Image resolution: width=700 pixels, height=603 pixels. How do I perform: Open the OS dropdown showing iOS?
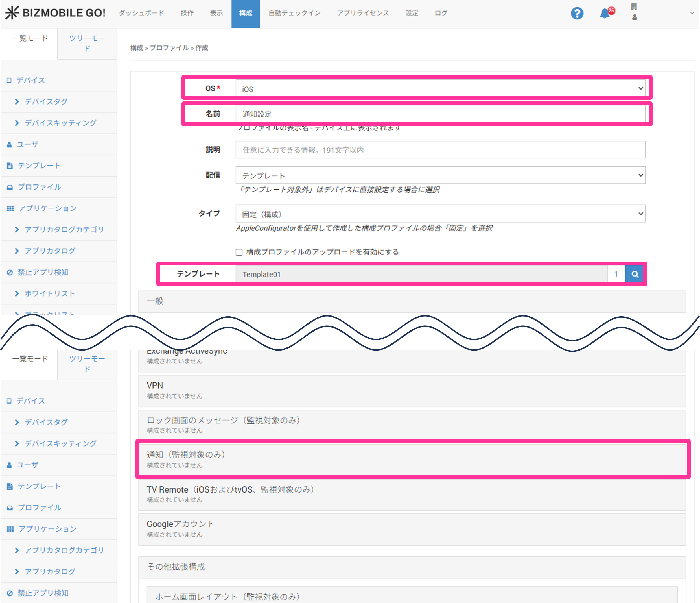[440, 89]
